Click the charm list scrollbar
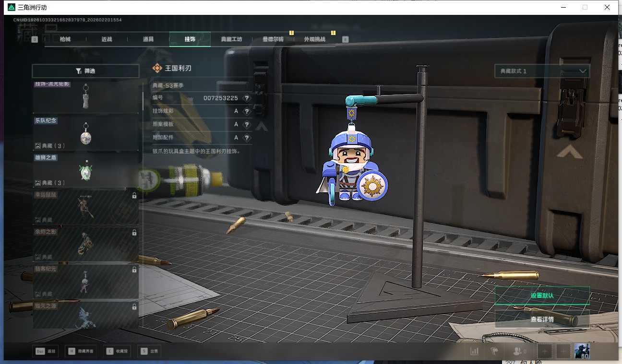 (x=143, y=101)
